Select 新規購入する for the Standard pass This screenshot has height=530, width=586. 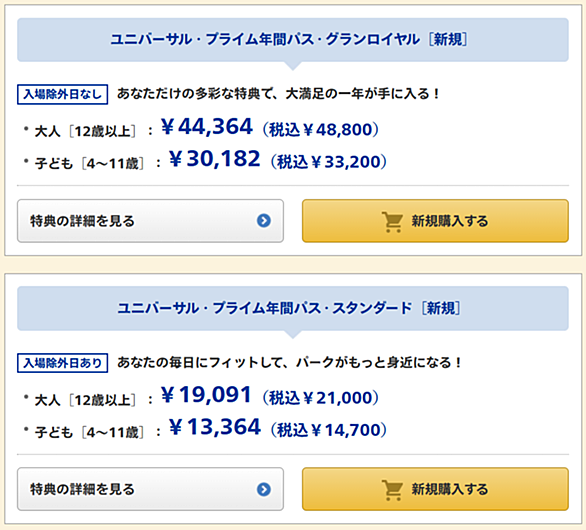point(435,489)
